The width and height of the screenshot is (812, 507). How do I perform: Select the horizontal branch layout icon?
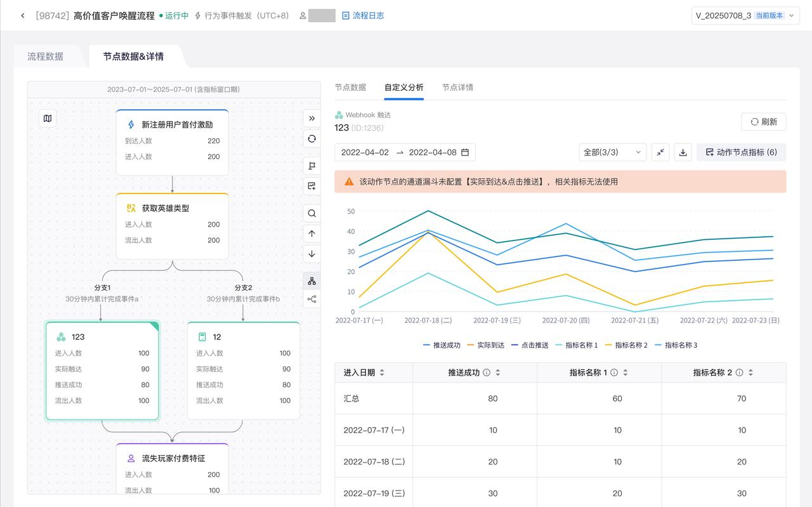click(x=311, y=300)
